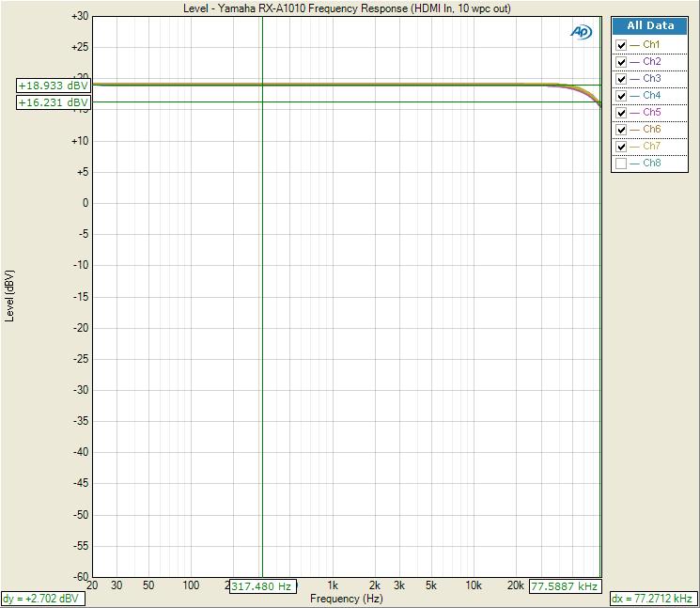Select the +16.231 dBV cursor label
The image size is (700, 608).
click(54, 102)
